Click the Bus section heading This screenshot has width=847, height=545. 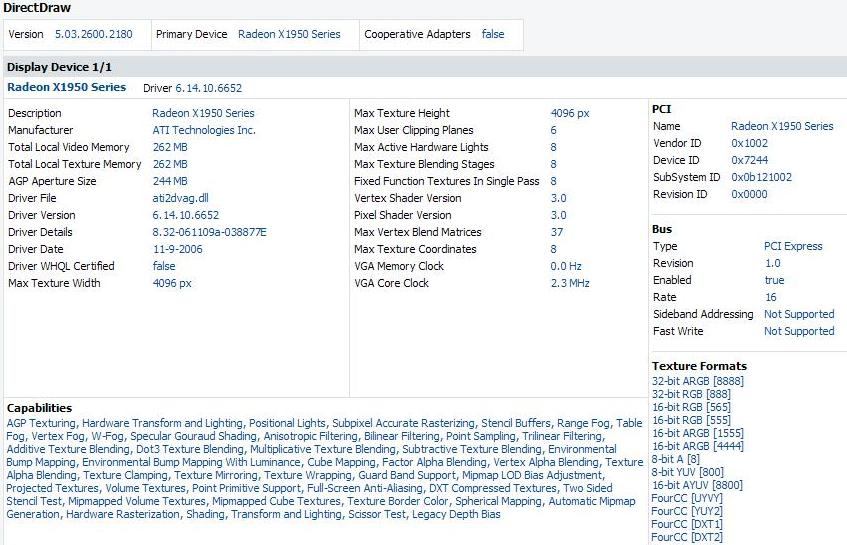[662, 229]
